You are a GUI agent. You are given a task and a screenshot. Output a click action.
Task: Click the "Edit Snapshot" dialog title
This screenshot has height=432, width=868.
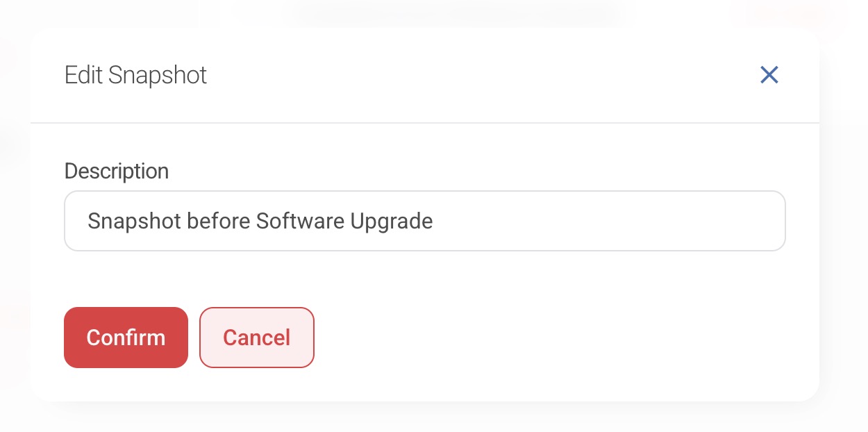click(135, 75)
